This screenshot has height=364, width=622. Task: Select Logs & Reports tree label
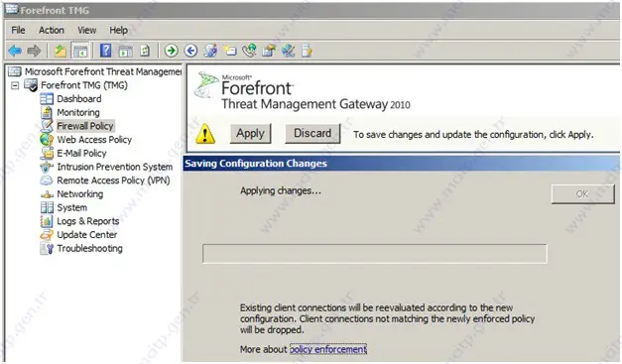point(87,221)
